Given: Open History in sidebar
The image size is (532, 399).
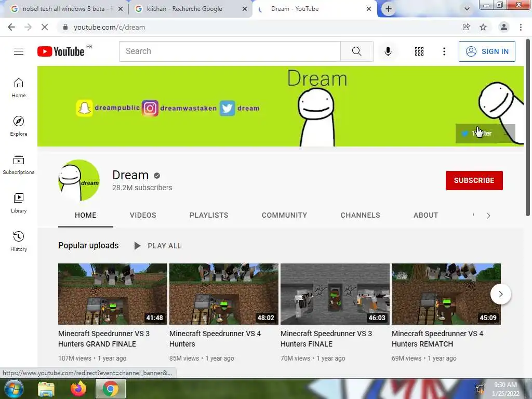Looking at the screenshot, I should click(19, 241).
